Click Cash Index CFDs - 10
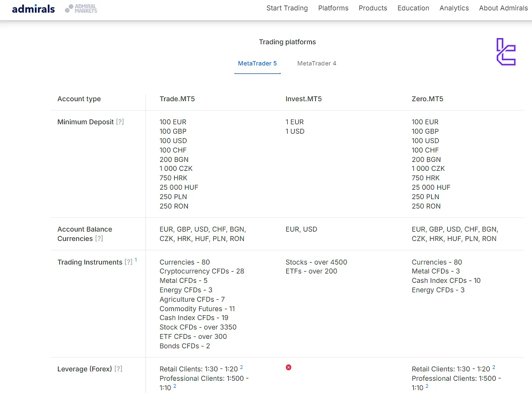Image resolution: width=532 pixels, height=393 pixels. [x=446, y=281]
